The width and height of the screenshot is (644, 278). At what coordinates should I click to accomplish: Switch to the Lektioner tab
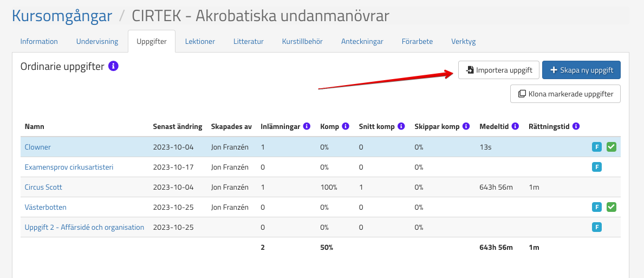(200, 42)
